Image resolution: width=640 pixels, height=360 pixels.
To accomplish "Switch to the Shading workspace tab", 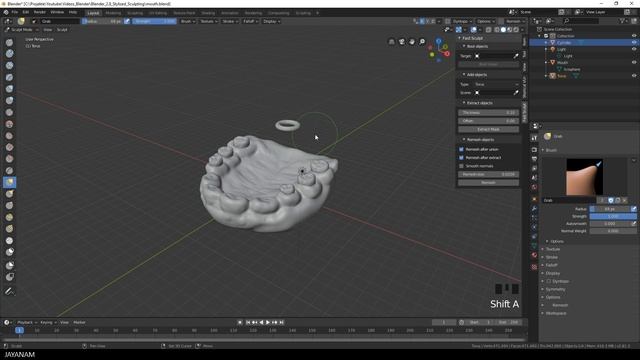I will coord(208,13).
